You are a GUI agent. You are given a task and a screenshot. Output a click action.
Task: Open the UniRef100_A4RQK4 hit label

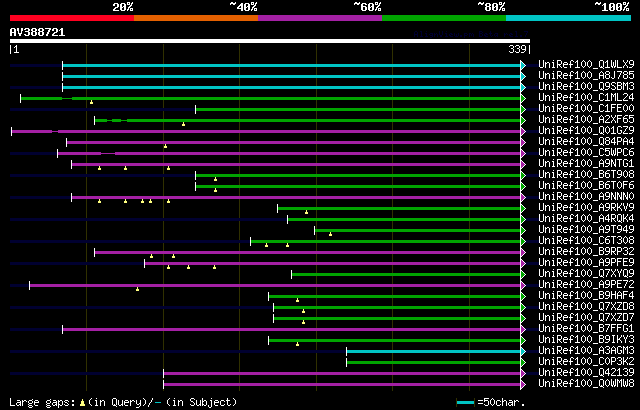[586, 219]
